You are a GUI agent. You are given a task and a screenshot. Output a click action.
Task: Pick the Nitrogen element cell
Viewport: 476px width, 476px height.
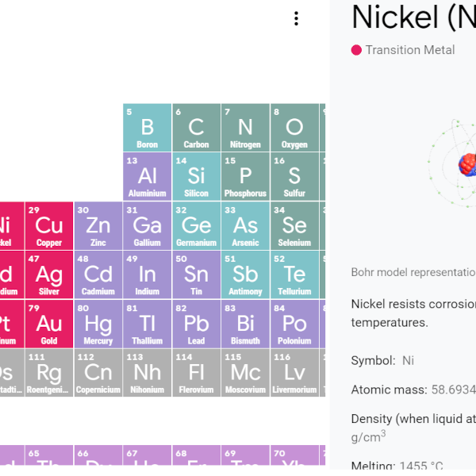pyautogui.click(x=245, y=128)
